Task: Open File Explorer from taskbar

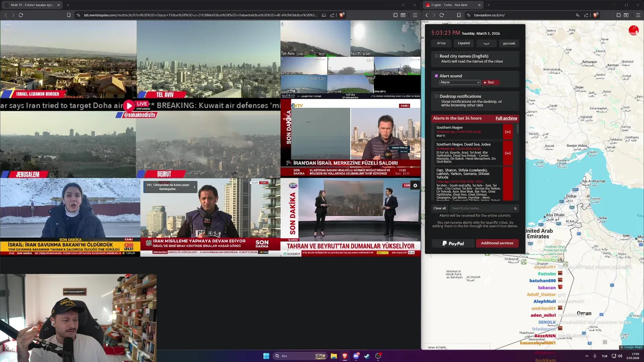Action: tap(334, 356)
